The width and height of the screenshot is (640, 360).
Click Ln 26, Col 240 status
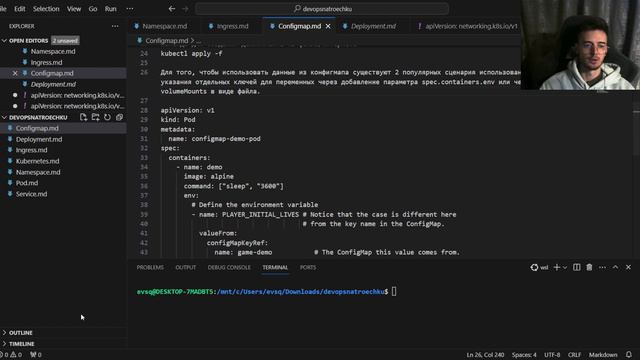tap(485, 355)
